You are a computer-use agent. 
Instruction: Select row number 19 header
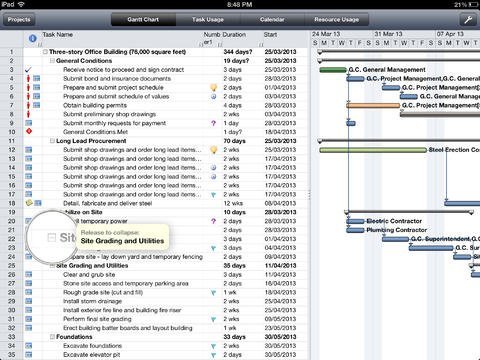tap(12, 212)
